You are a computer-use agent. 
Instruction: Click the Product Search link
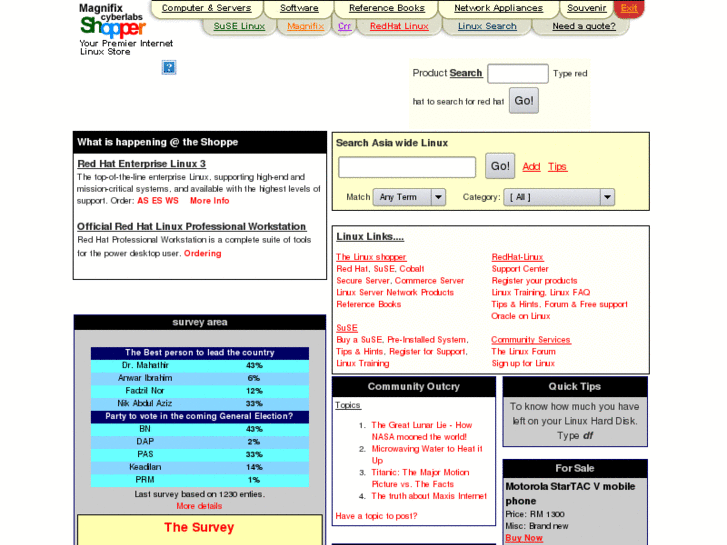466,73
